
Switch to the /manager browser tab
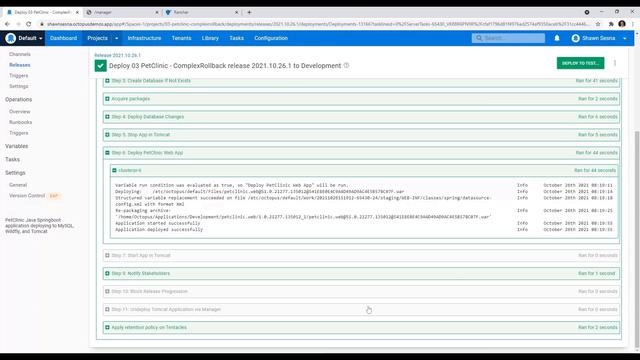122,12
